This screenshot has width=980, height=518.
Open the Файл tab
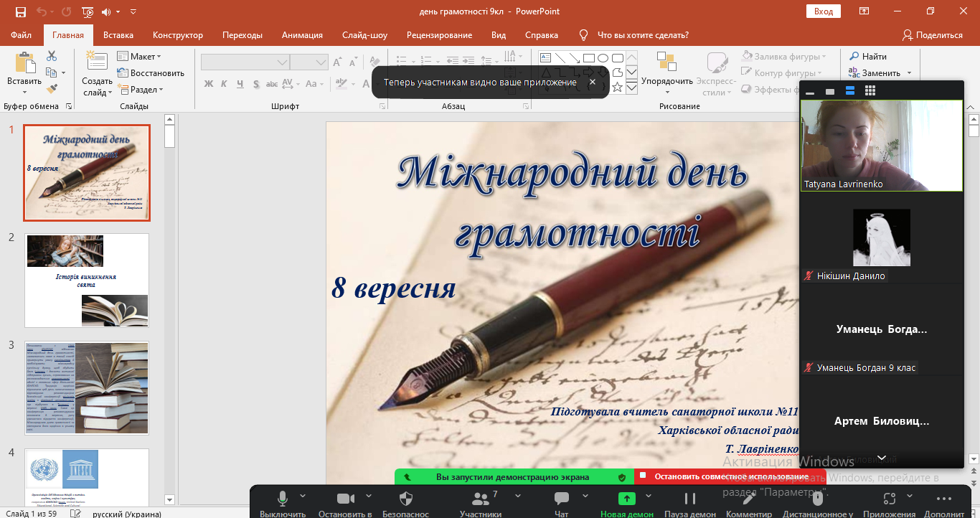(22, 35)
